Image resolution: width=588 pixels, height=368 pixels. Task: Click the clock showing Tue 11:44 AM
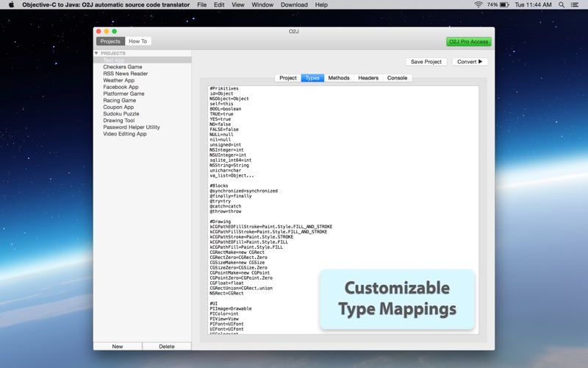533,4
